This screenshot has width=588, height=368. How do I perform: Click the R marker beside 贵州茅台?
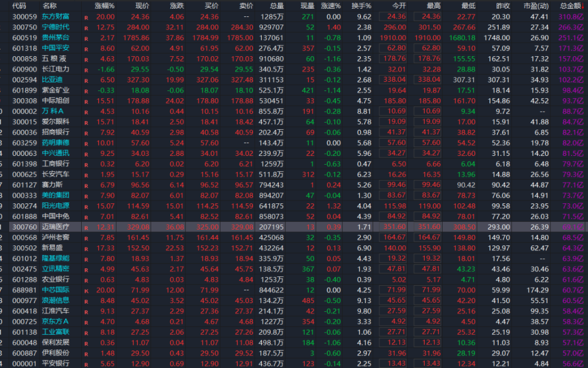click(x=86, y=38)
